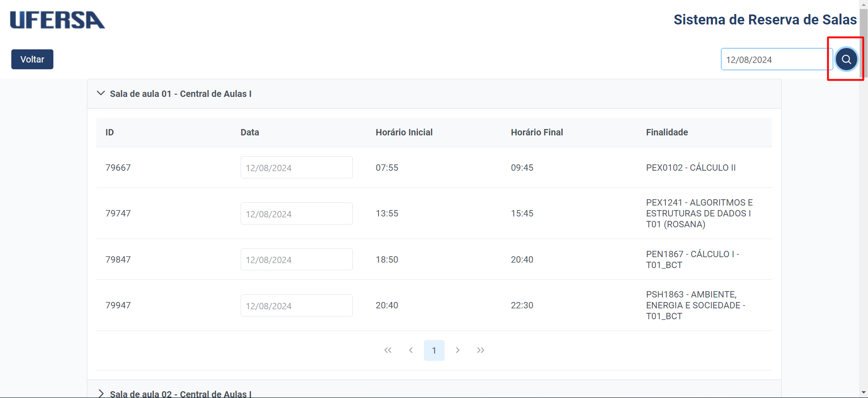The image size is (868, 398).
Task: Click ID cell 79667
Action: (118, 168)
